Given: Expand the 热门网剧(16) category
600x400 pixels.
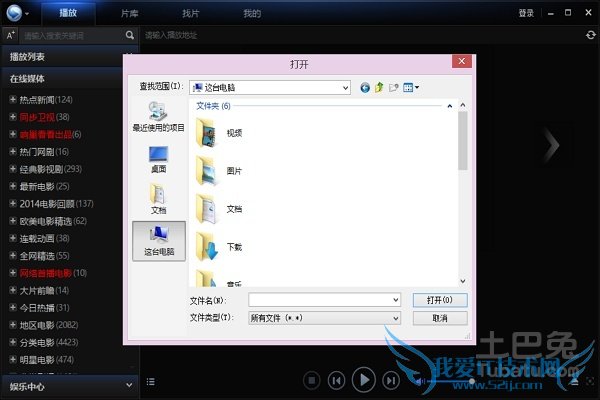Looking at the screenshot, I should pos(13,152).
